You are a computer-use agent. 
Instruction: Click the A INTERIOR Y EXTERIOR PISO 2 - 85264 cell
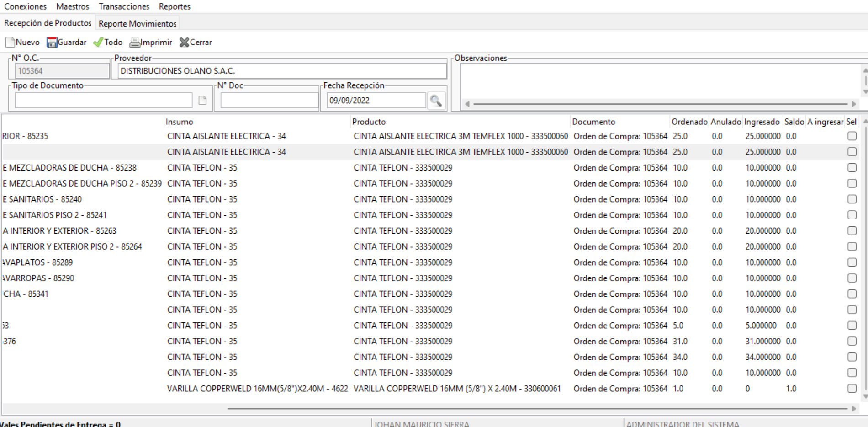72,246
